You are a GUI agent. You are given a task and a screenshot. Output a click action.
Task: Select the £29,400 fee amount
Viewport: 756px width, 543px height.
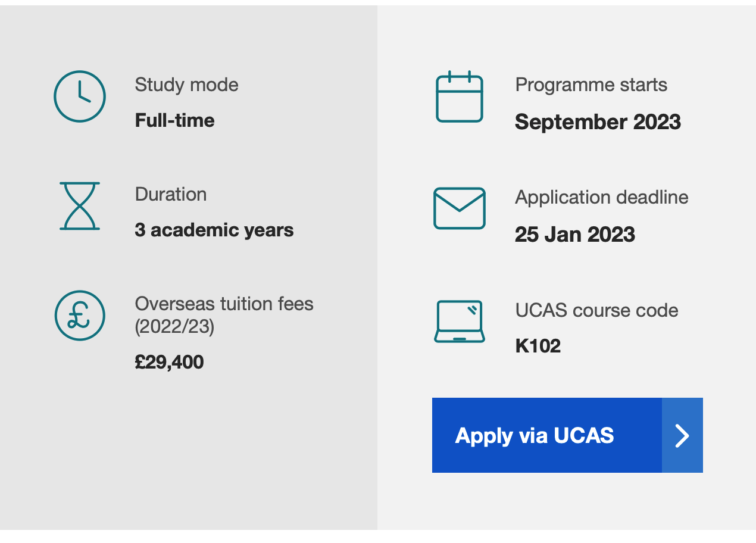coord(170,362)
